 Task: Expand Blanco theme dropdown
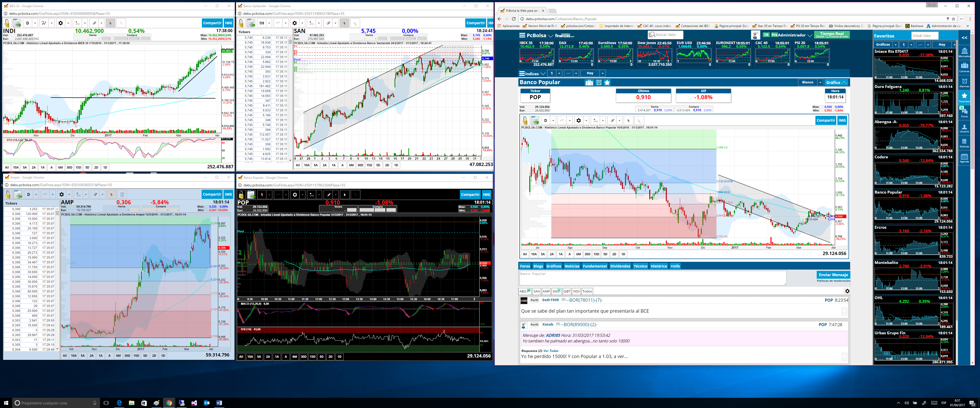(x=820, y=83)
